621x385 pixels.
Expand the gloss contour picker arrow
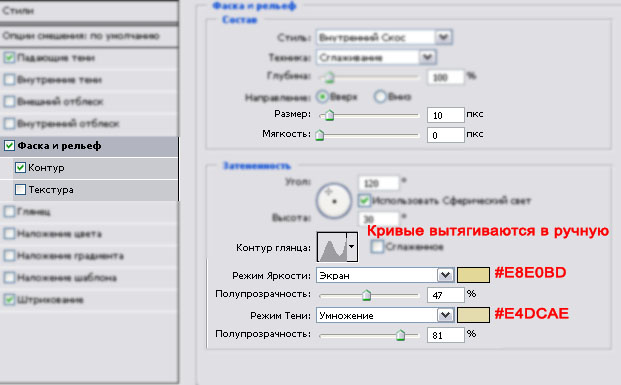click(x=352, y=247)
